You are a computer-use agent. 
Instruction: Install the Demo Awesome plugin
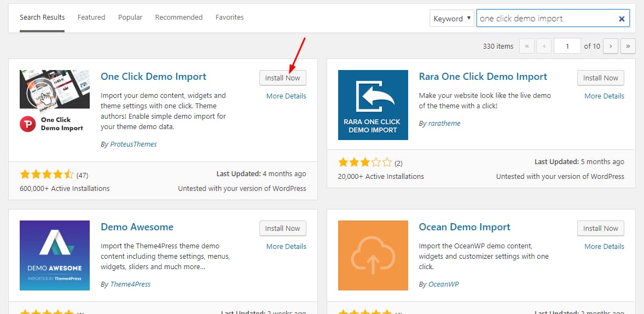[282, 228]
